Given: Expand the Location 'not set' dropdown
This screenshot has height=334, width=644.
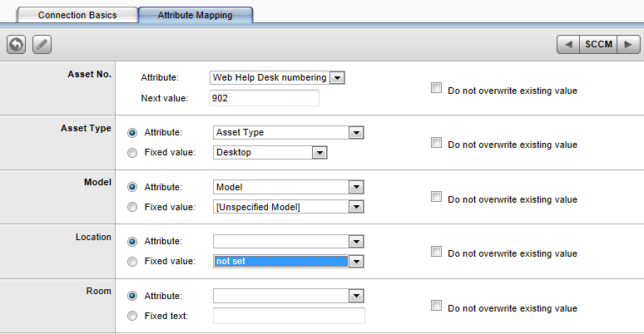Looking at the screenshot, I should click(x=356, y=262).
